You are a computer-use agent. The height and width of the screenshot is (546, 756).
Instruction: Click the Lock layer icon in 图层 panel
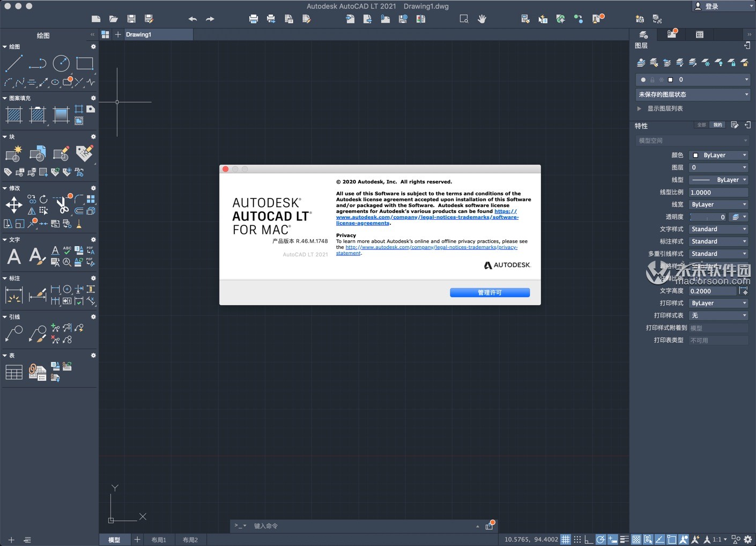(732, 62)
